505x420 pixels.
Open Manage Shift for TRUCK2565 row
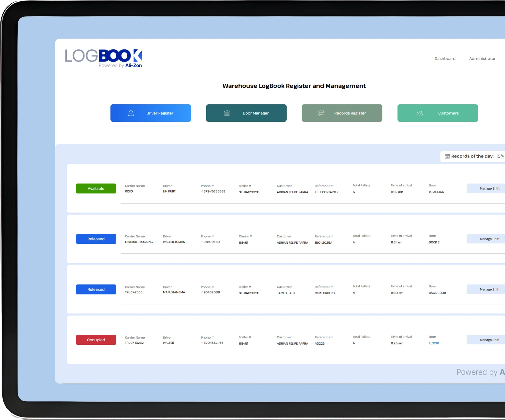pos(489,289)
